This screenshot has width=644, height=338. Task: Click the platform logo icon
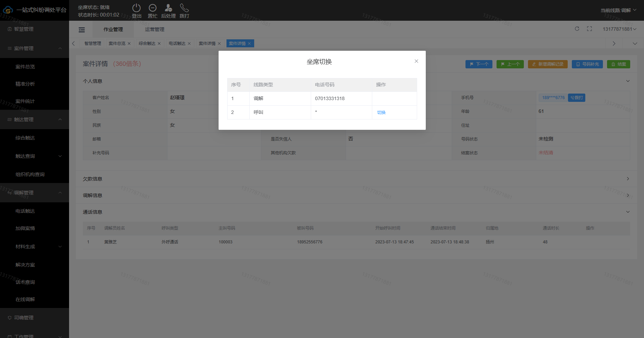tap(8, 10)
